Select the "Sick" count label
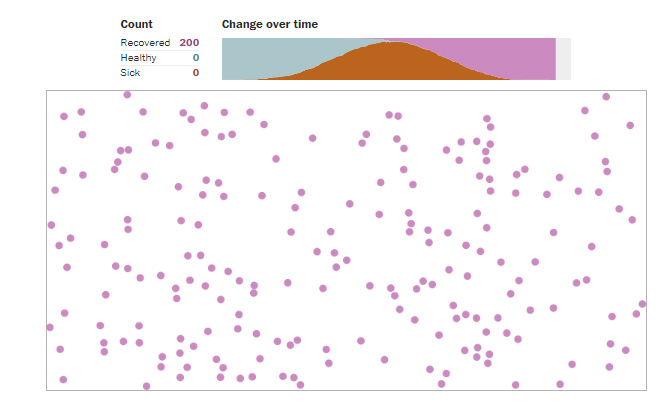Image resolution: width=672 pixels, height=406 pixels. [x=129, y=72]
